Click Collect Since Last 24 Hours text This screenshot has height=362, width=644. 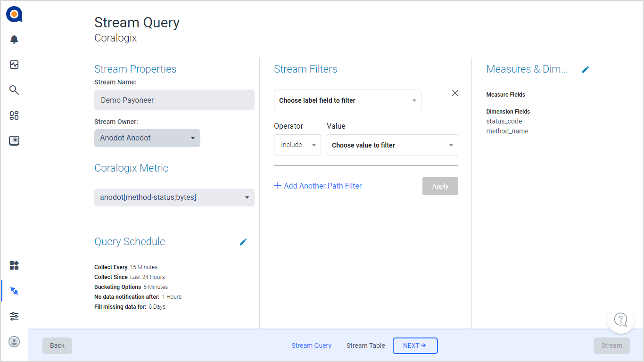[x=130, y=277]
